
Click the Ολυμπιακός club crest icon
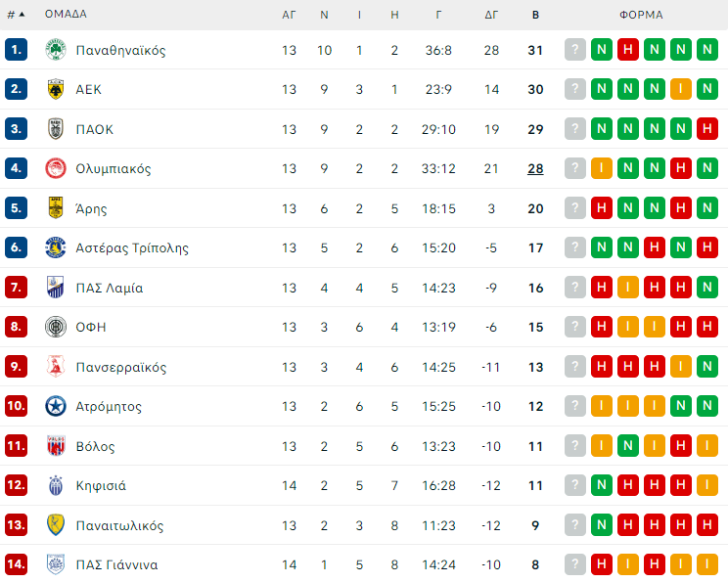[x=56, y=168]
